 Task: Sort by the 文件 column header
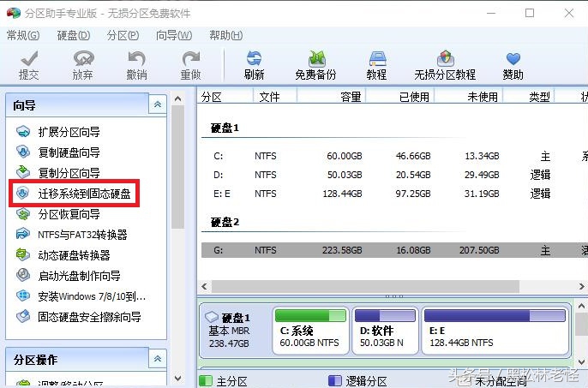click(x=275, y=97)
